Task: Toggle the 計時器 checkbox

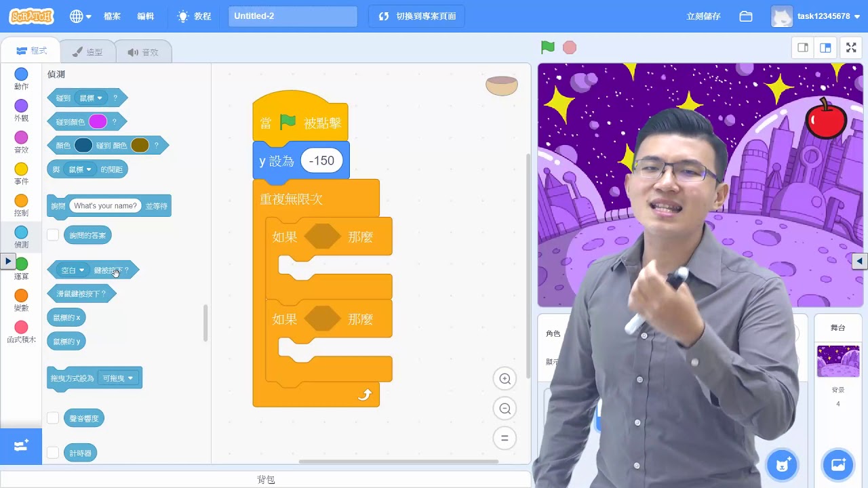Action: 53,453
